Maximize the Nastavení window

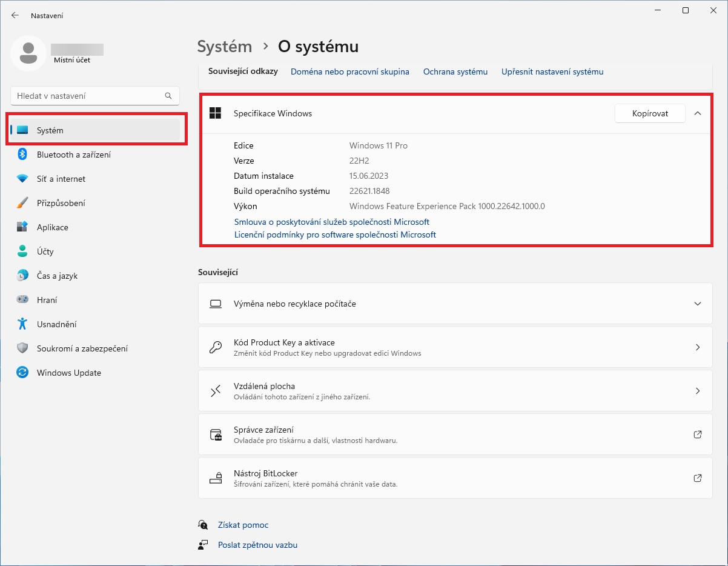point(685,10)
